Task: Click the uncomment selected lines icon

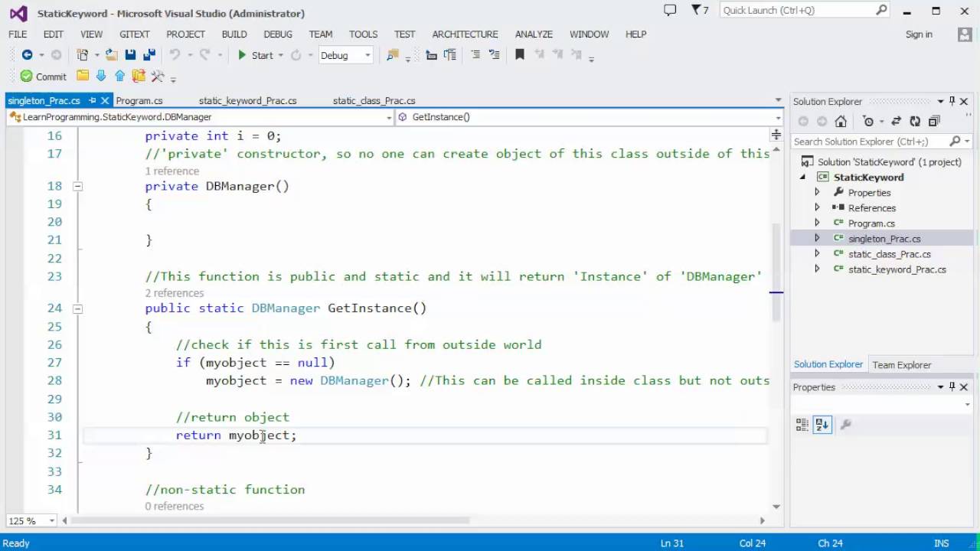Action: click(x=494, y=55)
